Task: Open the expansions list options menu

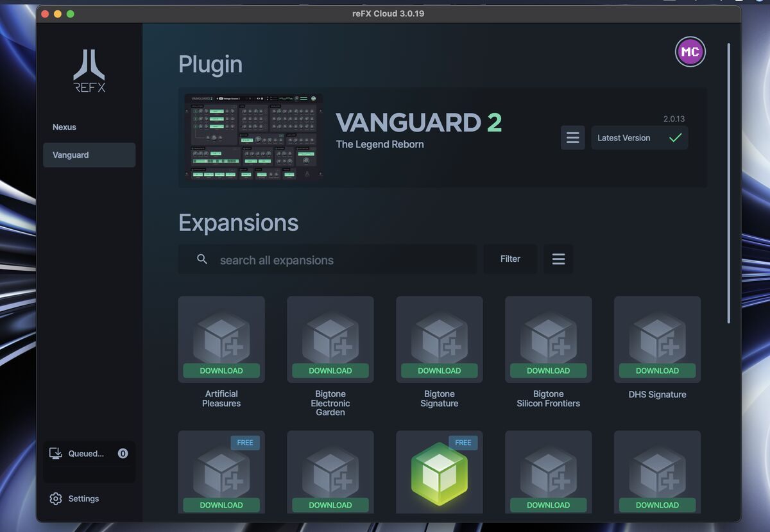Action: tap(558, 259)
